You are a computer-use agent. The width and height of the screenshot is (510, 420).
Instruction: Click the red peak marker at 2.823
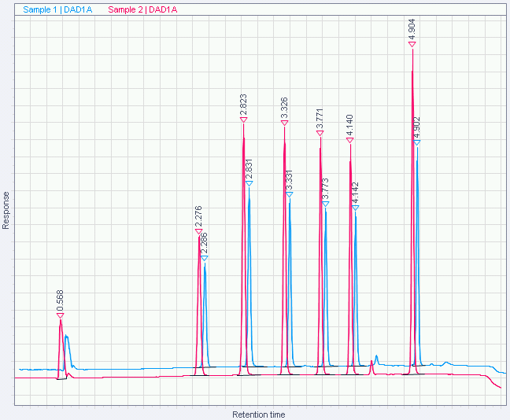(x=244, y=120)
